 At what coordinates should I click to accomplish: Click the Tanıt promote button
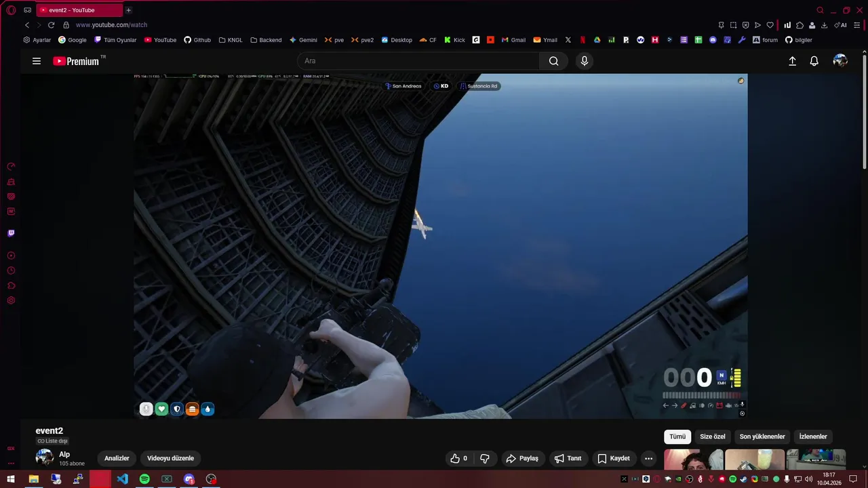[x=568, y=458]
